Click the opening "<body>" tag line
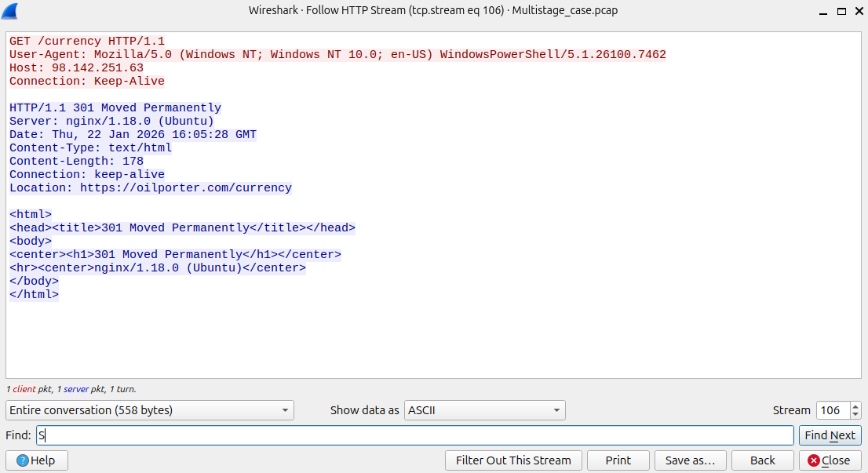868x473 pixels. (31, 241)
